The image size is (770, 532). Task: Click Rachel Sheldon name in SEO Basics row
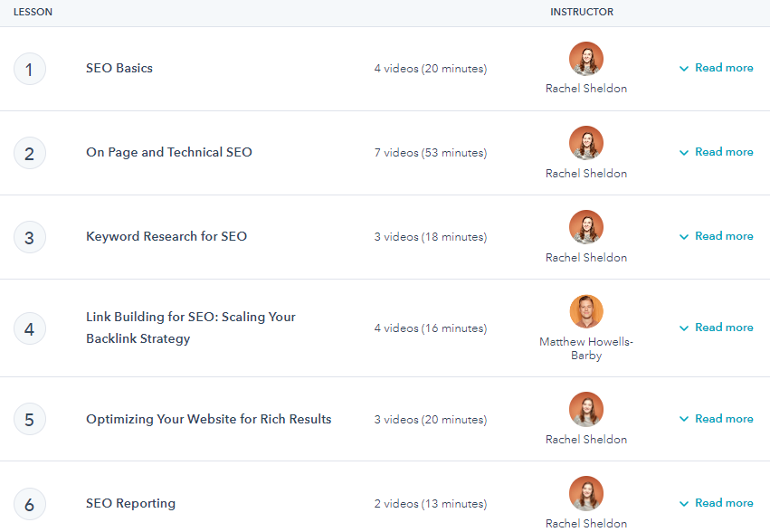tap(586, 89)
